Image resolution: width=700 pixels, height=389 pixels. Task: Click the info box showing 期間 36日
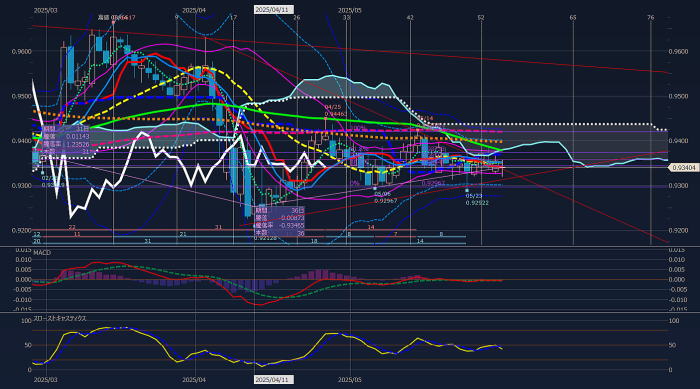(x=280, y=221)
